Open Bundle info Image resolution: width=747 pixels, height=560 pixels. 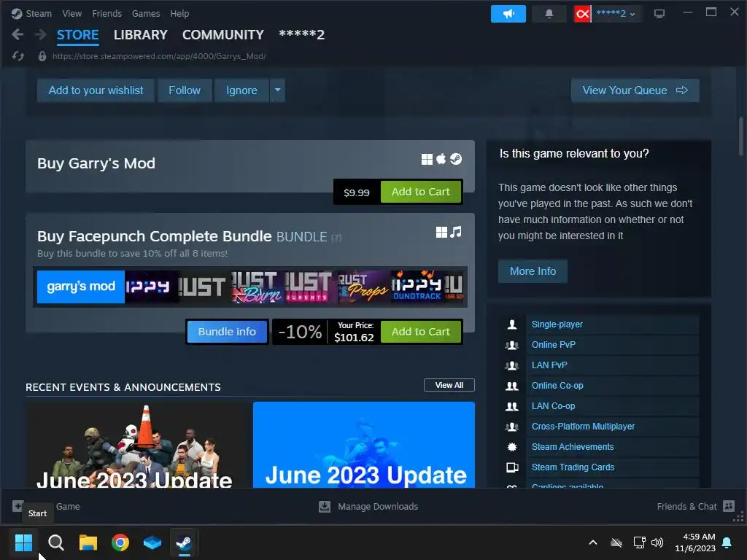point(227,332)
